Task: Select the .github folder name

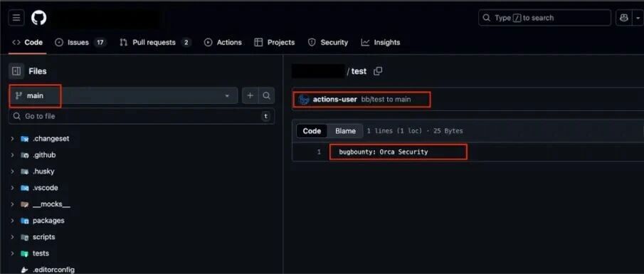Action: point(44,155)
